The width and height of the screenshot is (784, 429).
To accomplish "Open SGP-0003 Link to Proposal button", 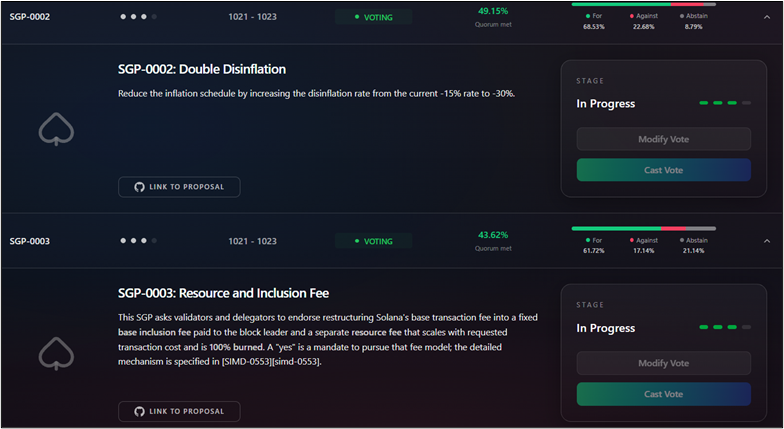I will coord(179,411).
